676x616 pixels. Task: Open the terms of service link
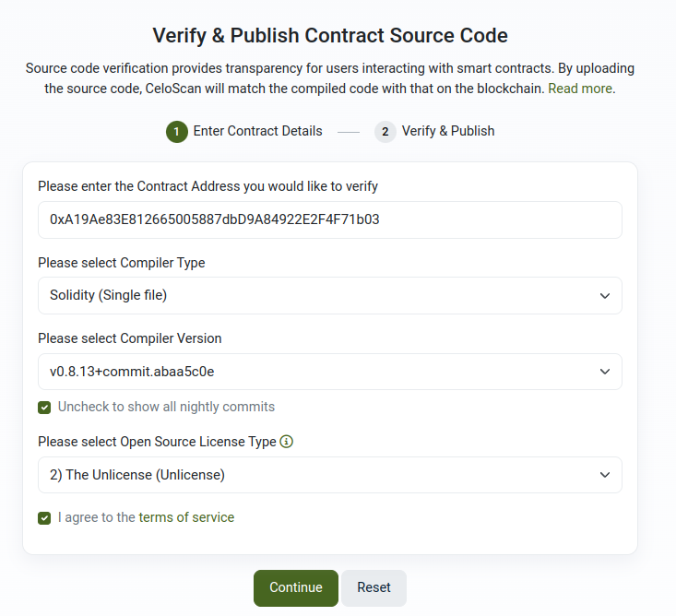tap(186, 517)
